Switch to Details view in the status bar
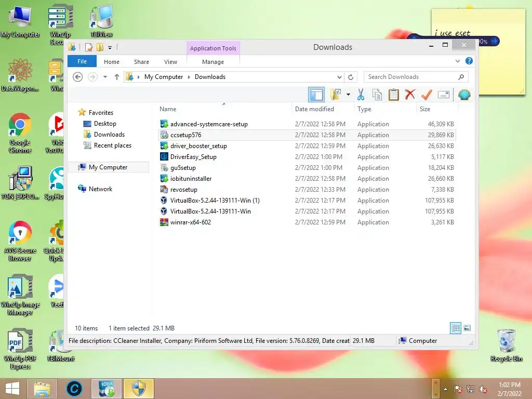 pos(455,328)
